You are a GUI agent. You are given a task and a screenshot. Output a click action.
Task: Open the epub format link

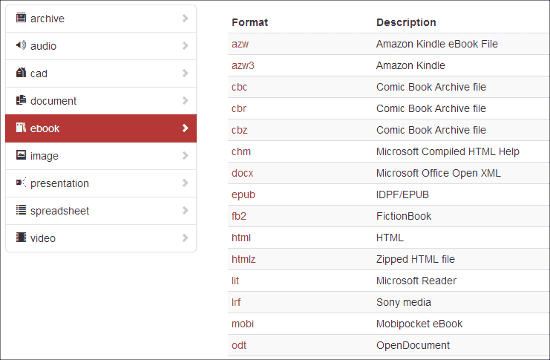click(243, 195)
